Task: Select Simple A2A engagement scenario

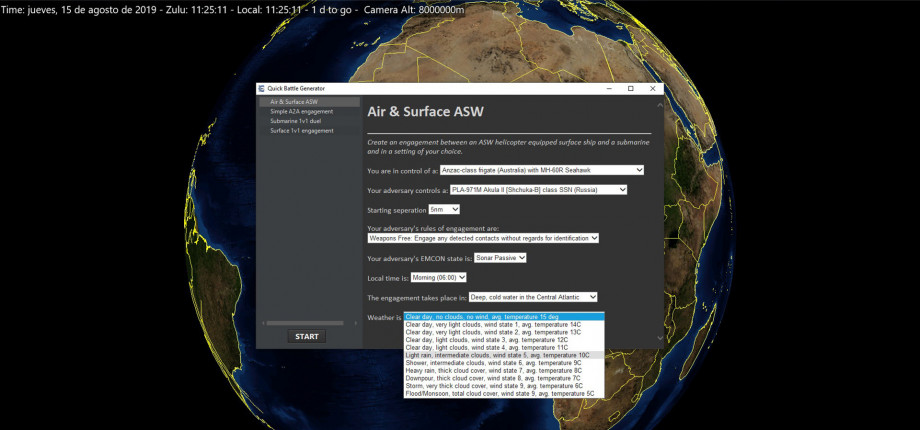Action: pos(309,111)
